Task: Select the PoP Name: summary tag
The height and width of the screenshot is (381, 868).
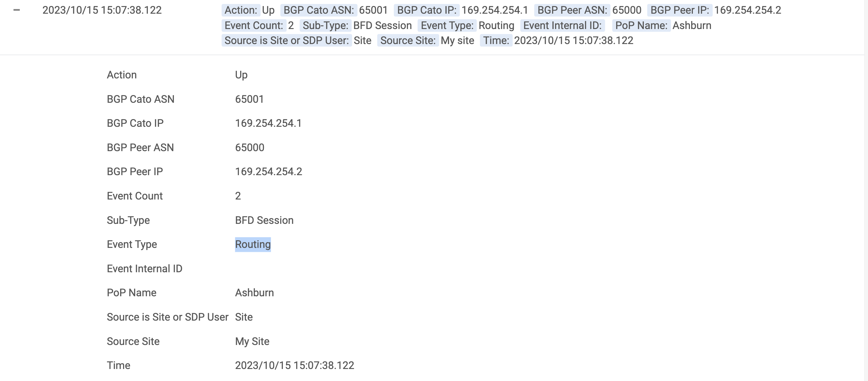Action: coord(641,25)
